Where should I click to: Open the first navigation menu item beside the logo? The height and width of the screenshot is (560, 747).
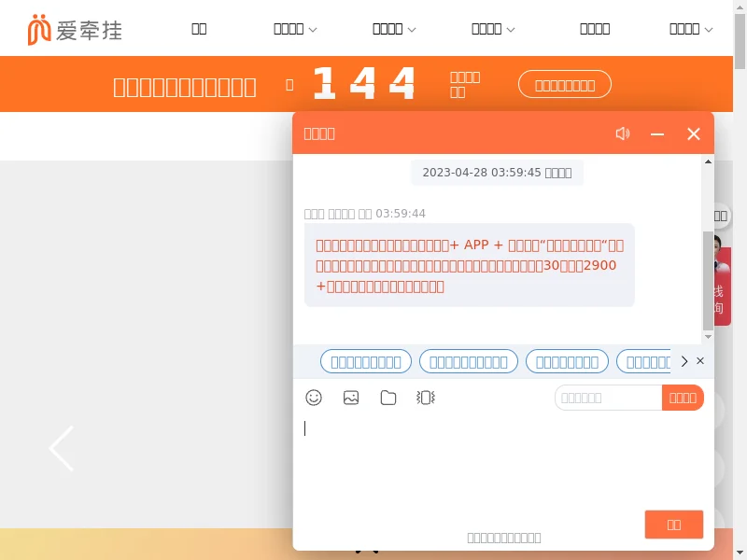tap(199, 29)
